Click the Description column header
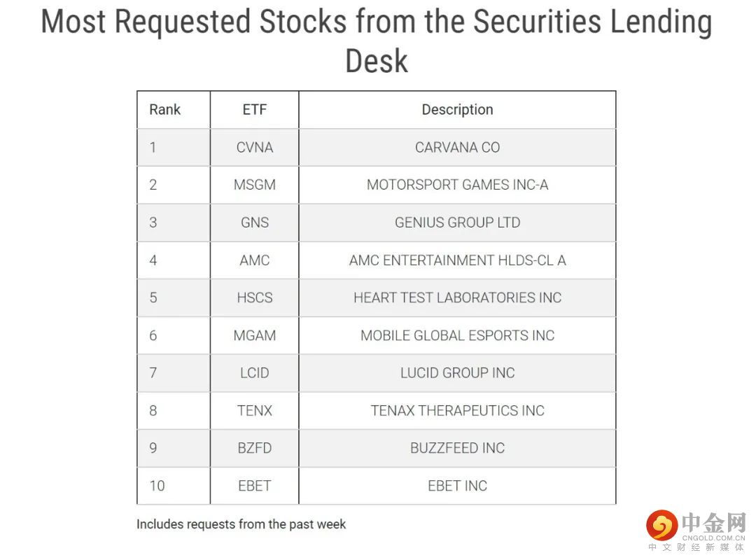The height and width of the screenshot is (560, 756). point(457,110)
